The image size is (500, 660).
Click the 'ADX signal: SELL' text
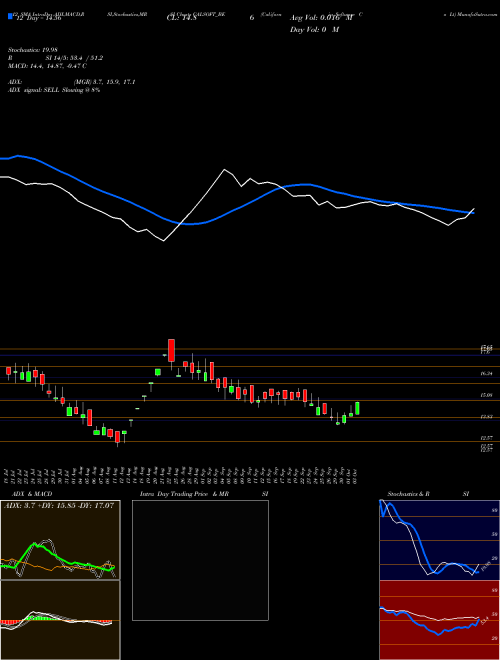pyautogui.click(x=34, y=90)
